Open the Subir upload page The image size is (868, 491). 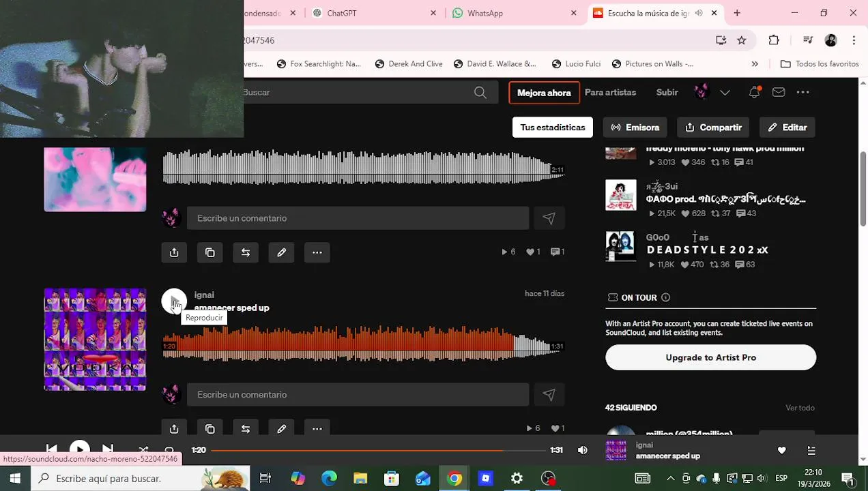(x=667, y=92)
